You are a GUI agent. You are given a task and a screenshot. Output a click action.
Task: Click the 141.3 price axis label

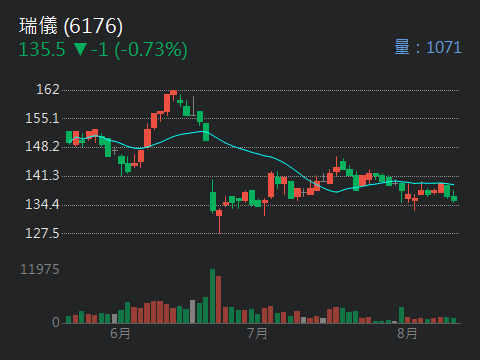42,175
